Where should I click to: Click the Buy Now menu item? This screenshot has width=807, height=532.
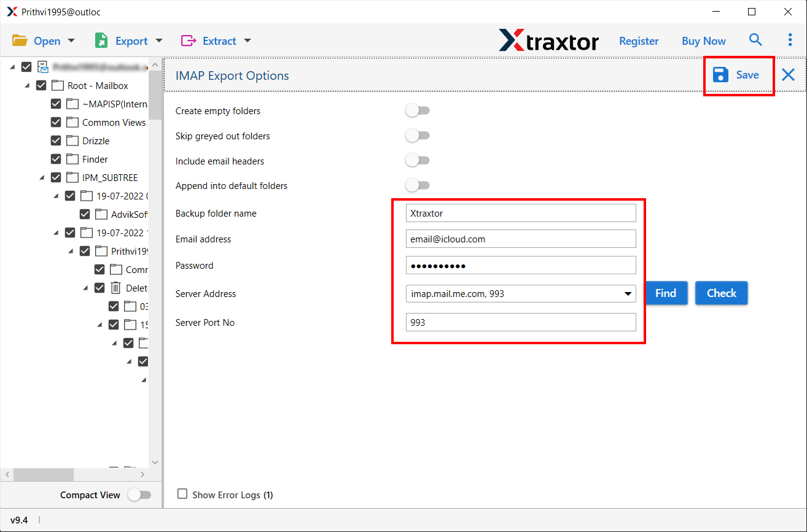point(703,40)
